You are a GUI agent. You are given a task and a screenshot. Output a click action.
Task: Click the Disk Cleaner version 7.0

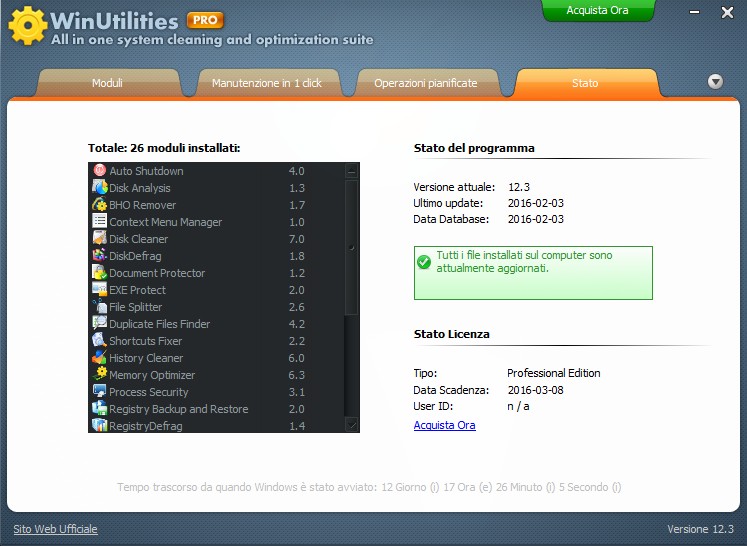(296, 239)
